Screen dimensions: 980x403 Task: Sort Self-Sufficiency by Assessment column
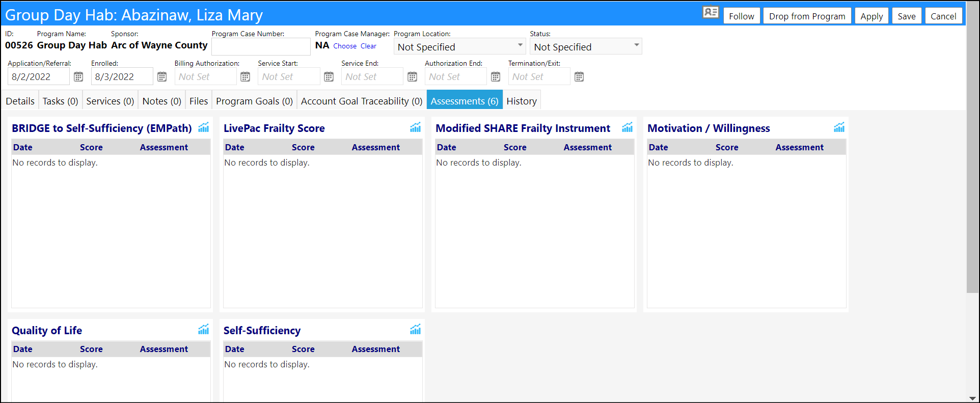point(375,349)
